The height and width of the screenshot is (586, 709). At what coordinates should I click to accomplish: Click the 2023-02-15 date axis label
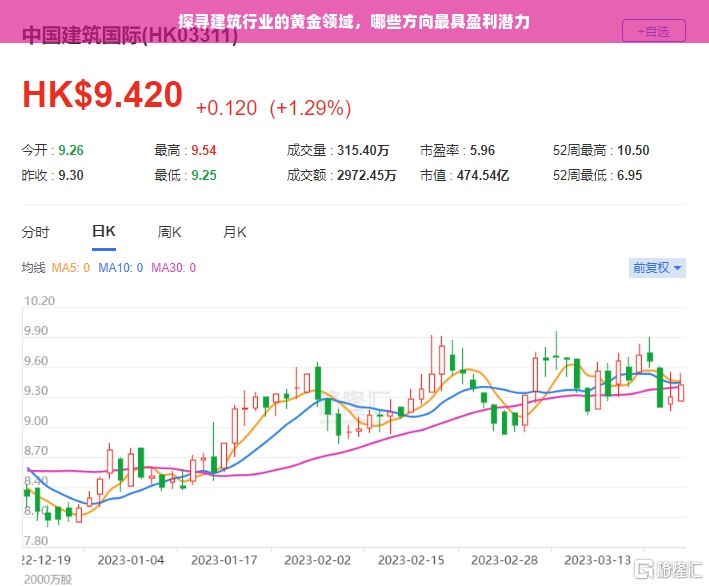point(411,560)
